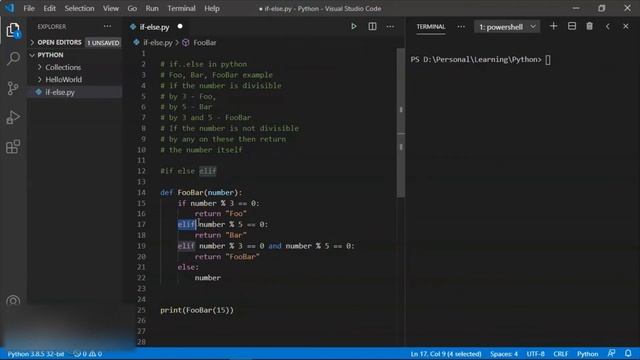640x360 pixels.
Task: Open terminal panel more actions ellipsis
Action: [x=461, y=27]
